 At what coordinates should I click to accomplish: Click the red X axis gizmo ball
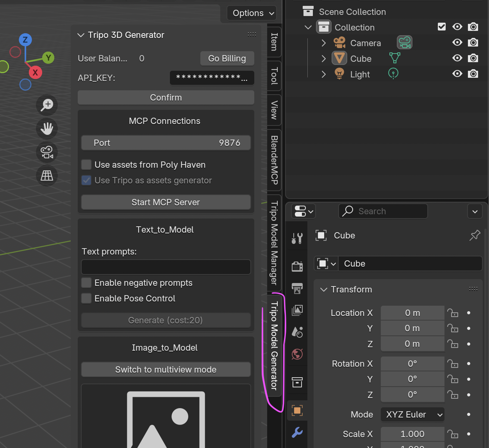pyautogui.click(x=35, y=72)
